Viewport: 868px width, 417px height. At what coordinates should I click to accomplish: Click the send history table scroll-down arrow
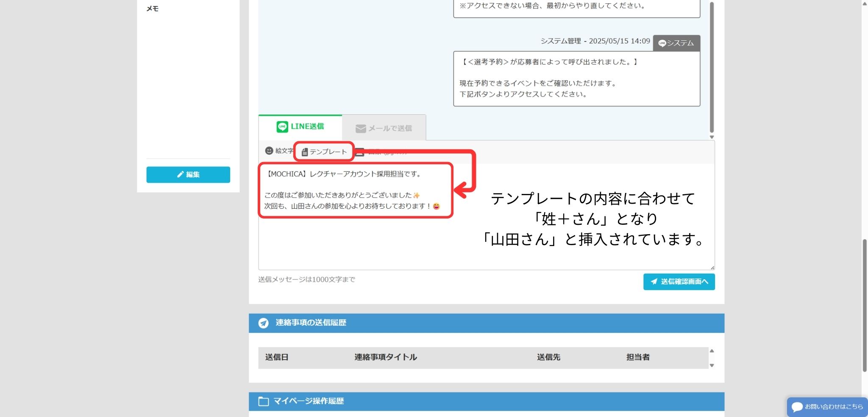pos(712,365)
